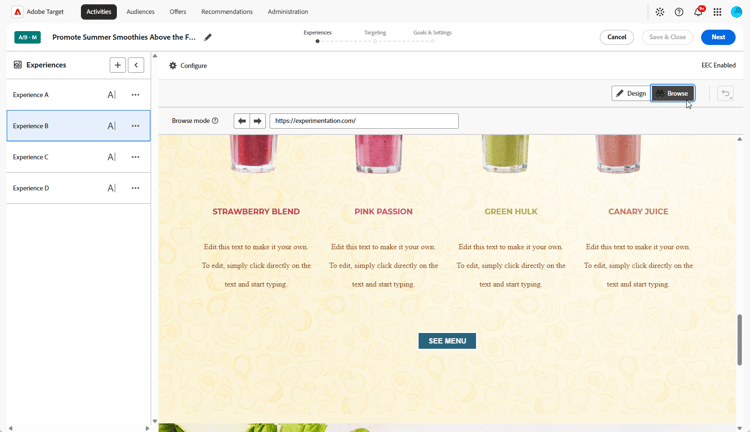Collapse the Experiences panel with the chevron

(x=136, y=65)
